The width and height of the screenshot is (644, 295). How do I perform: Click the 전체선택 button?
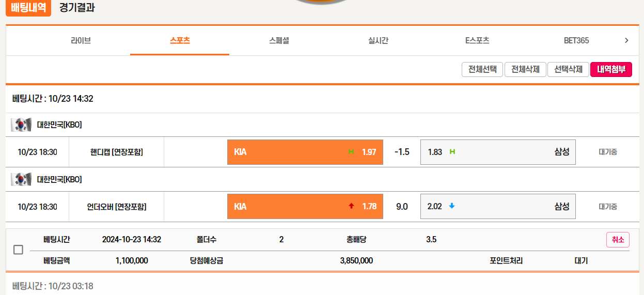[x=482, y=69]
